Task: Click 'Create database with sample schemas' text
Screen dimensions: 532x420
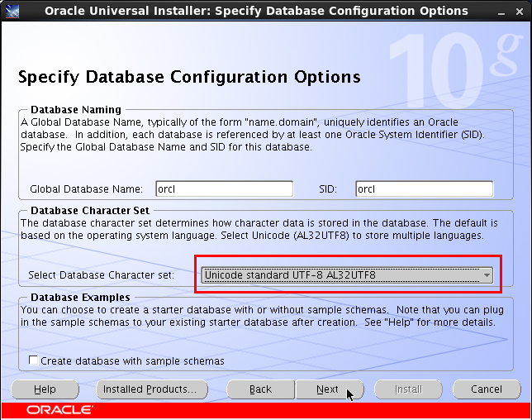Action: point(133,361)
